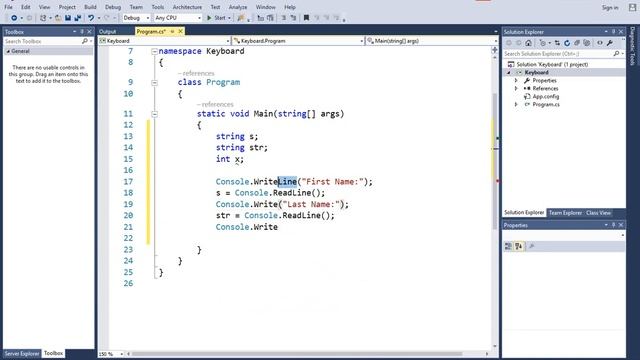Select Alphabetical sort in Properties panel
Screen dimensions: 640x360
point(518,246)
